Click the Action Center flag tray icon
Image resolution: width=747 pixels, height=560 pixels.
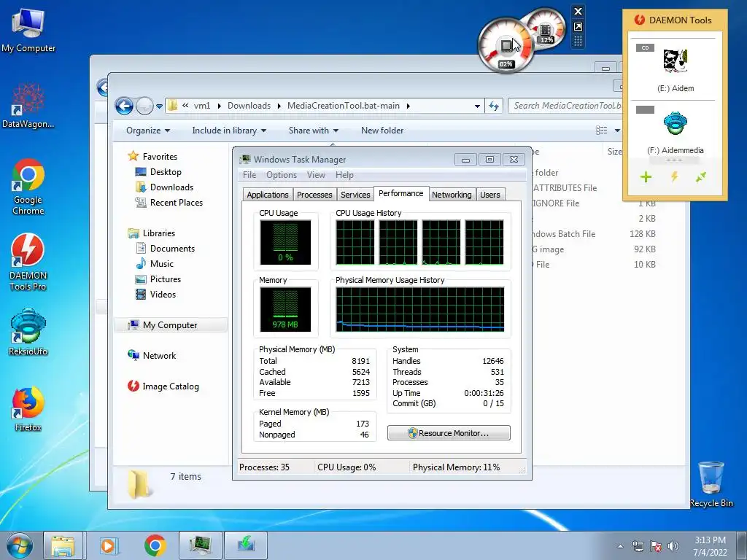(x=656, y=546)
